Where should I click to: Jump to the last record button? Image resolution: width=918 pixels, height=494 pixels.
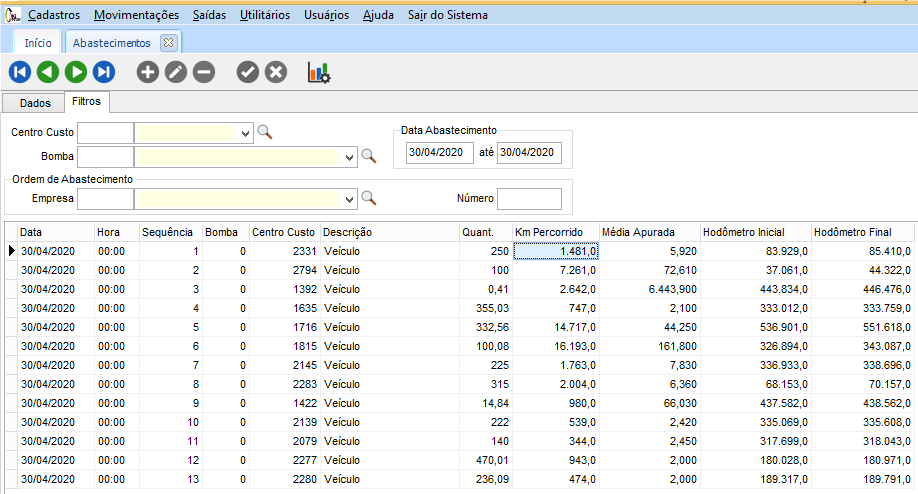104,72
